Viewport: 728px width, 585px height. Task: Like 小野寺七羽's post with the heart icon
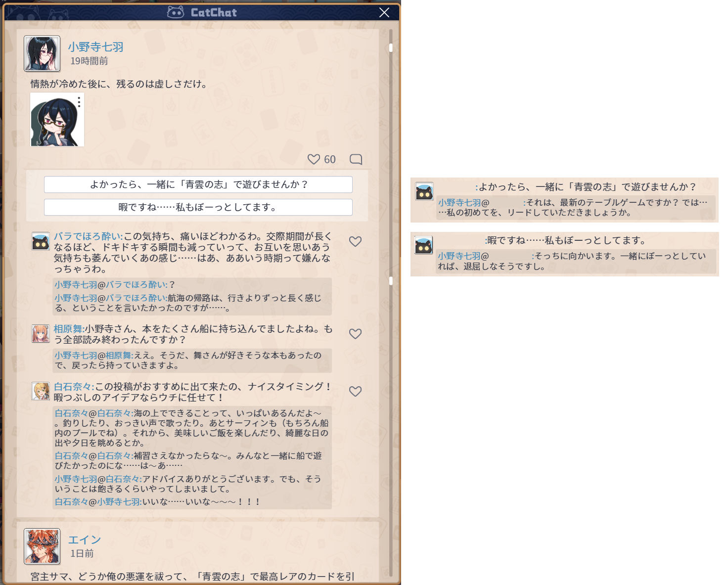click(314, 159)
